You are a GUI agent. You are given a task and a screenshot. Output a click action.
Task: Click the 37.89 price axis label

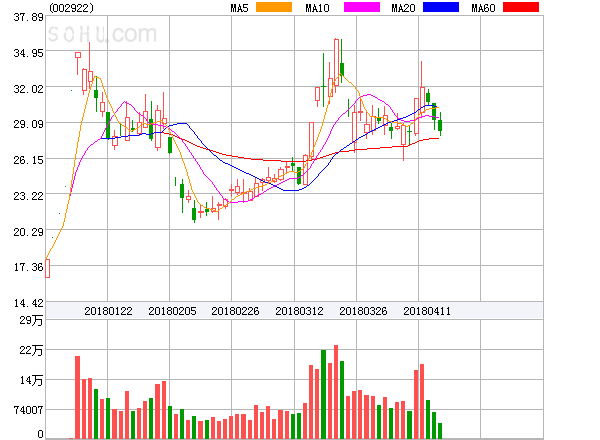[28, 17]
